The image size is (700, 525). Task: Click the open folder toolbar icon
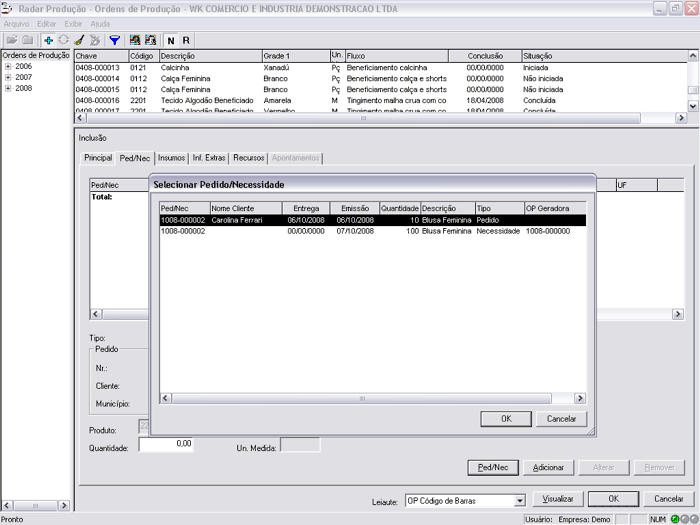tap(12, 40)
